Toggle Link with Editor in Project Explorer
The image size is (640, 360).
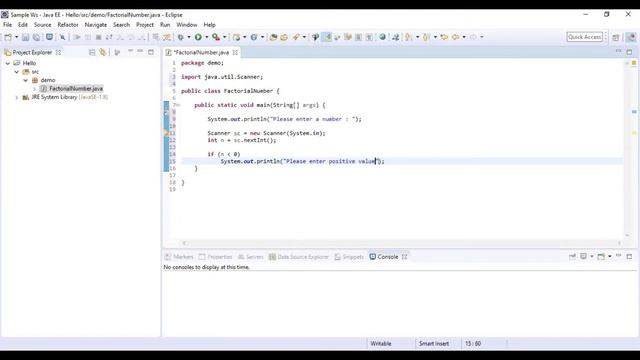pos(103,52)
